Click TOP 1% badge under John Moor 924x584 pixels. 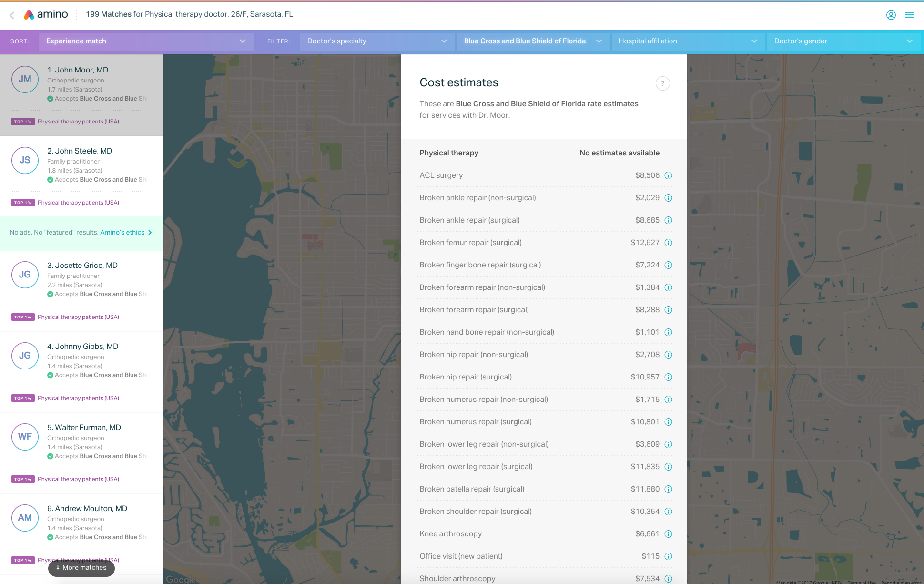point(23,122)
